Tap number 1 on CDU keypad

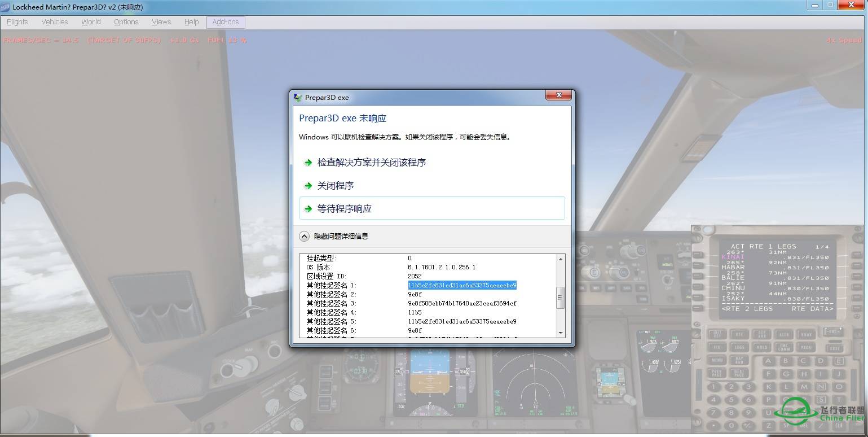coord(713,387)
